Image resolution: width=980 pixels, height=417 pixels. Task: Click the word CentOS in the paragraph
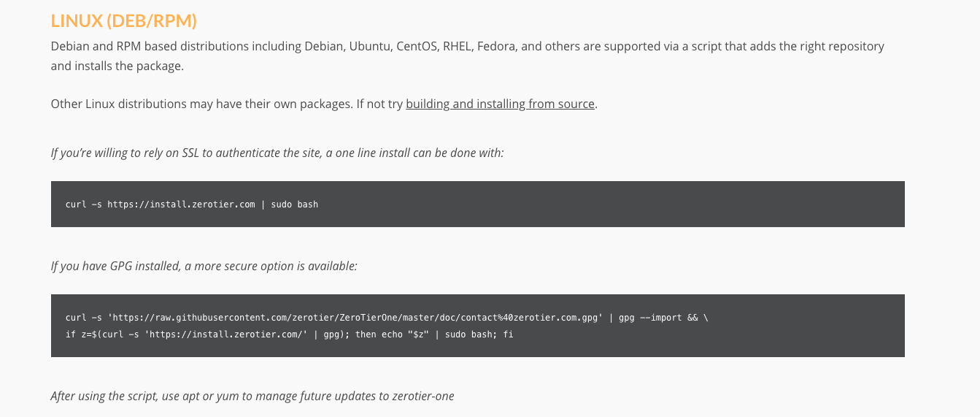(x=416, y=46)
